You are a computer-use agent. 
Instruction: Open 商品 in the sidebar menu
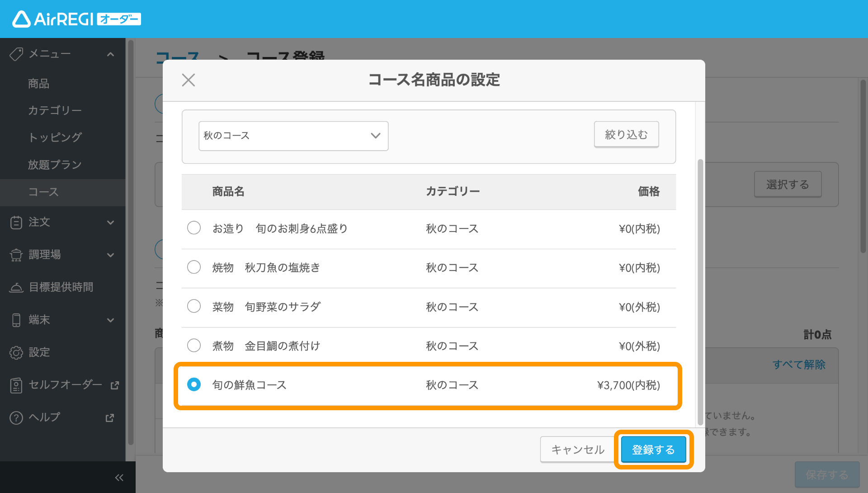point(38,84)
